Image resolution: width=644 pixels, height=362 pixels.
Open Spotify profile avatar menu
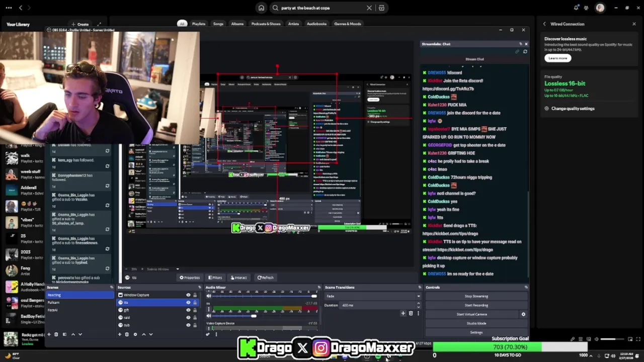pos(600,8)
